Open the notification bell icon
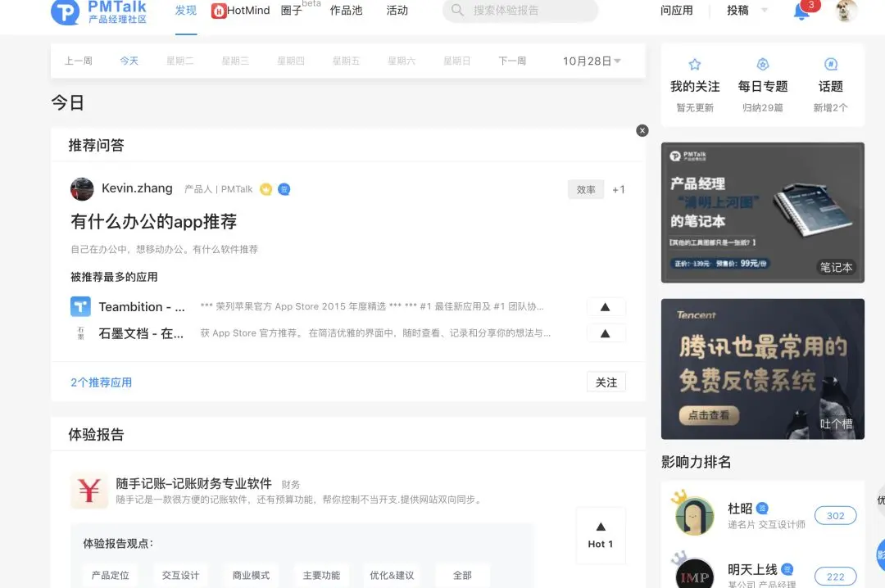The height and width of the screenshot is (588, 885). point(801,11)
